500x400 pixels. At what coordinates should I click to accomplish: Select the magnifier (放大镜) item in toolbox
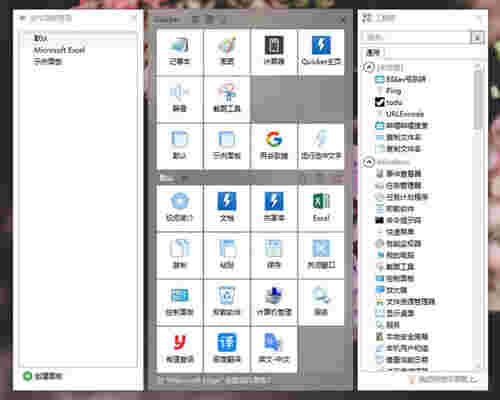click(x=391, y=290)
